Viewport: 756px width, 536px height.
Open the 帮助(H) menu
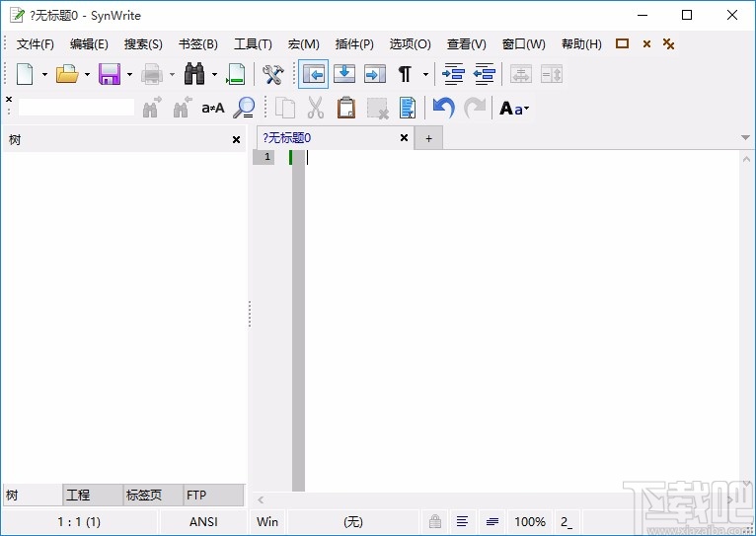[x=581, y=44]
